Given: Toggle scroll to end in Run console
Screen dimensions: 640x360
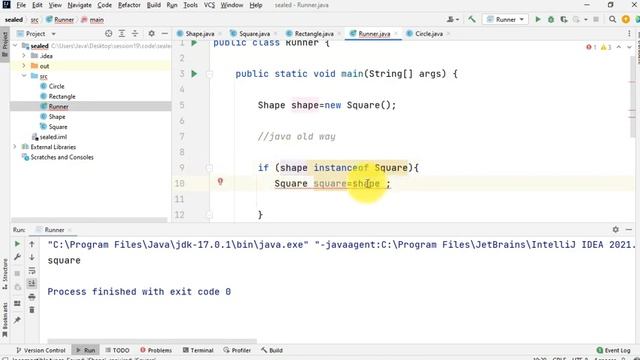Looking at the screenshot, I should [x=32, y=284].
